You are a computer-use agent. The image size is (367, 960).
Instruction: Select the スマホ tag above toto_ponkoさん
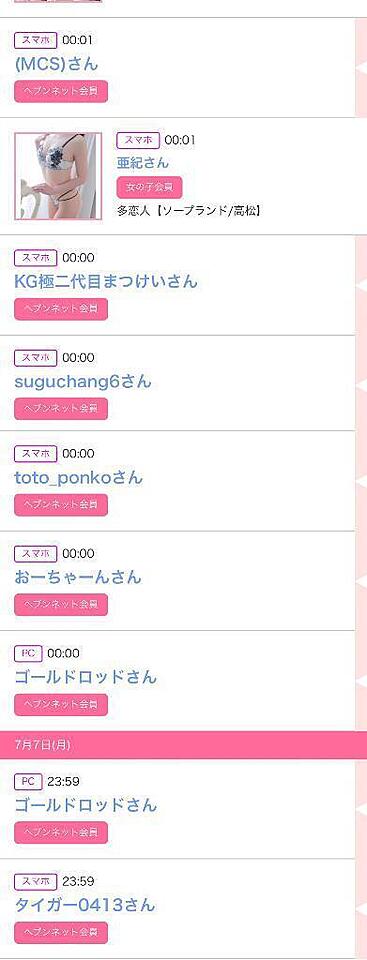click(x=36, y=454)
